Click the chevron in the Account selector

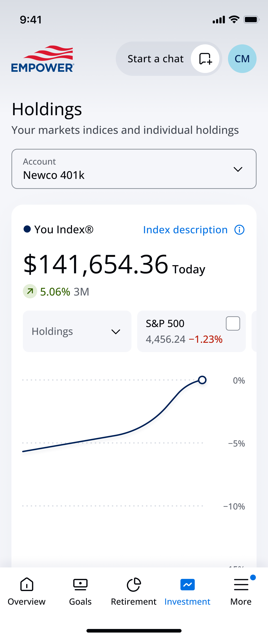(x=238, y=169)
